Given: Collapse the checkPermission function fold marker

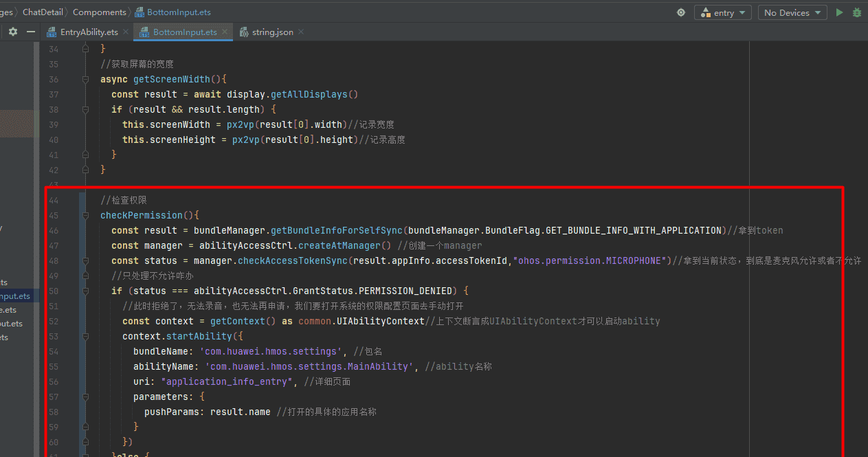Looking at the screenshot, I should point(86,215).
